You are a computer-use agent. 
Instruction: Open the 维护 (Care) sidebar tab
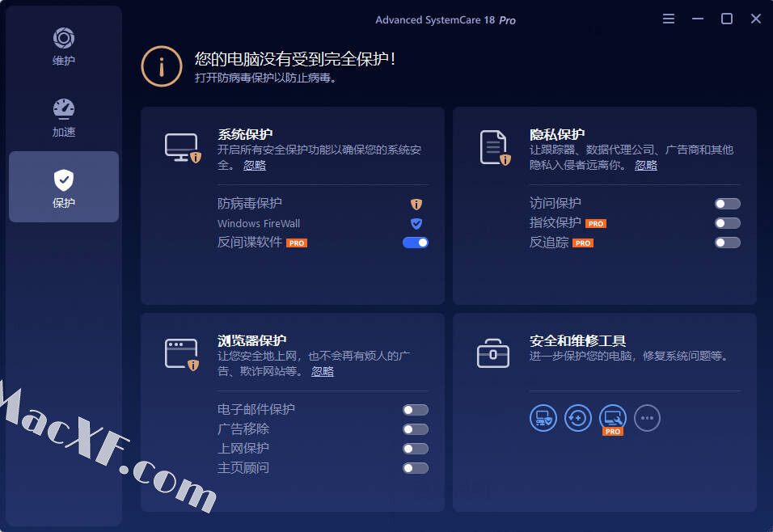coord(64,47)
